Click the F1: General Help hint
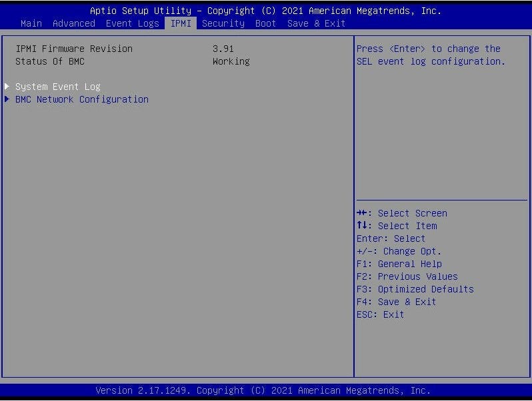This screenshot has width=532, height=401. pyautogui.click(x=399, y=264)
